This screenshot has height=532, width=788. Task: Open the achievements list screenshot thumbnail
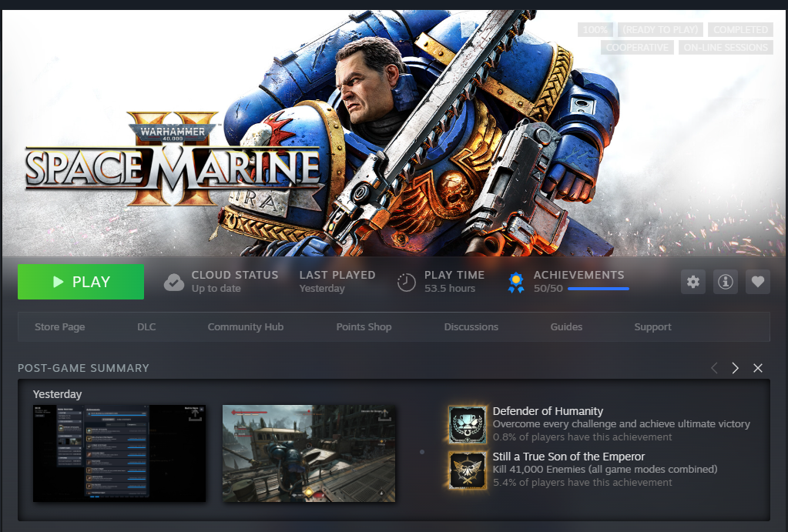point(119,453)
